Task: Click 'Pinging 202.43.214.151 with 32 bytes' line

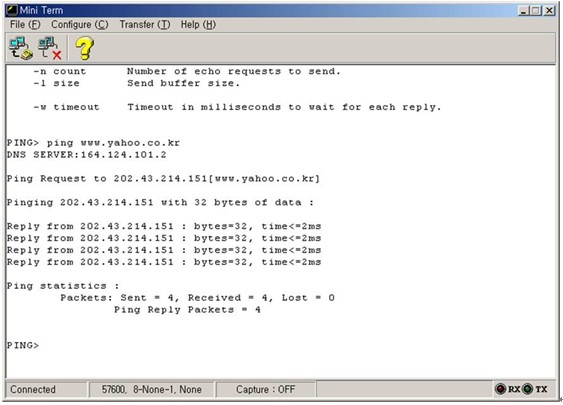Action: (x=160, y=202)
